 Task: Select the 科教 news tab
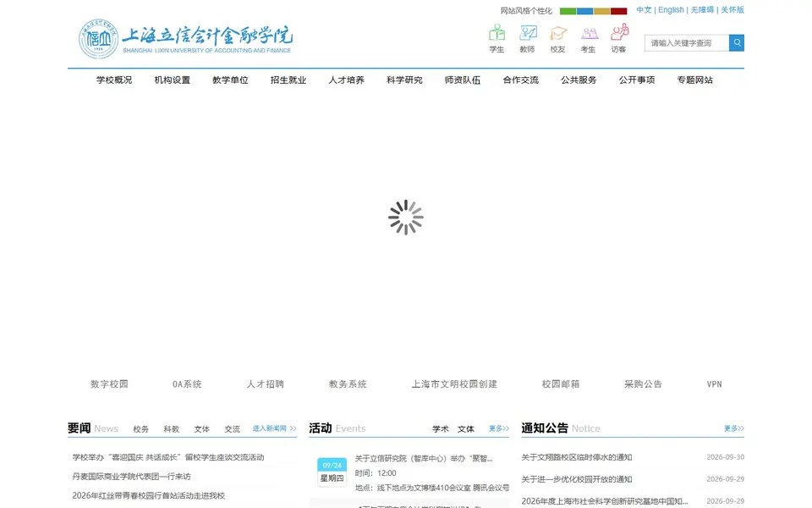click(172, 429)
